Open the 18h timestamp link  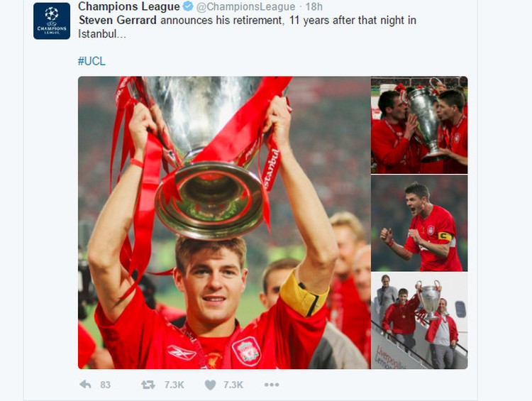314,6
